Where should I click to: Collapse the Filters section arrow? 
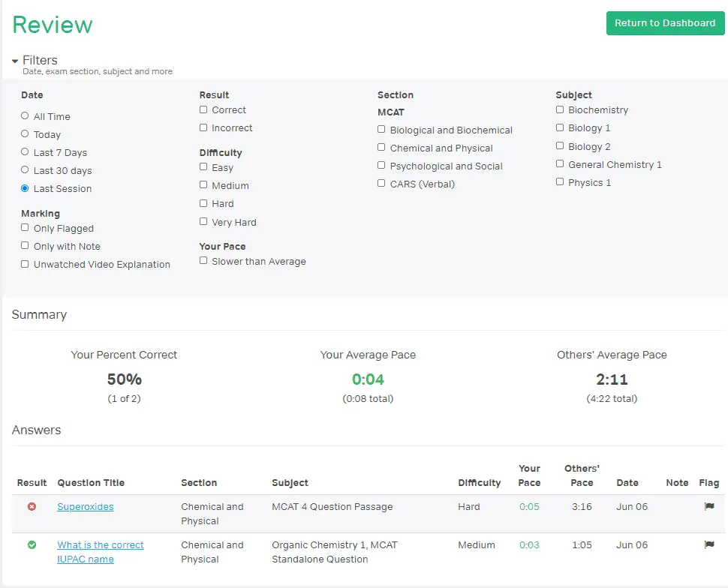point(15,61)
